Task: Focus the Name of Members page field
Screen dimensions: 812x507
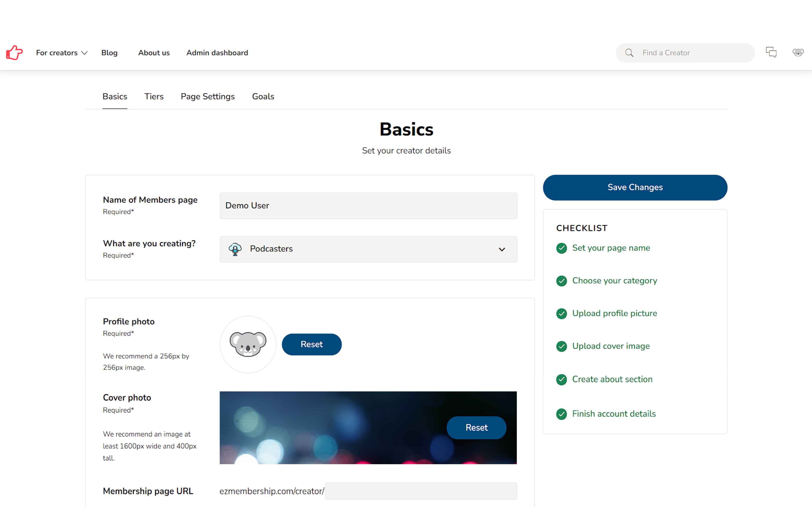Action: pyautogui.click(x=368, y=206)
